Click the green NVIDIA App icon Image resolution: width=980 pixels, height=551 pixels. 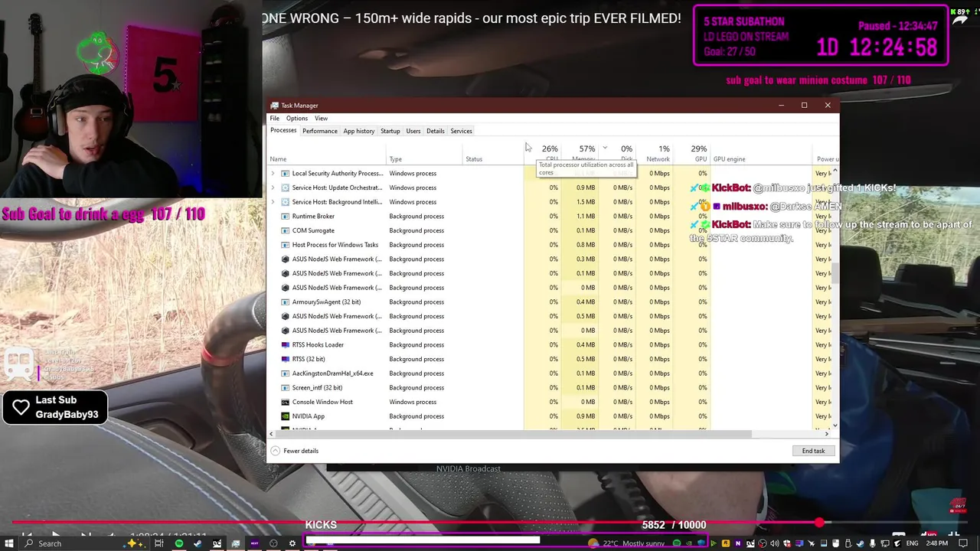285,416
